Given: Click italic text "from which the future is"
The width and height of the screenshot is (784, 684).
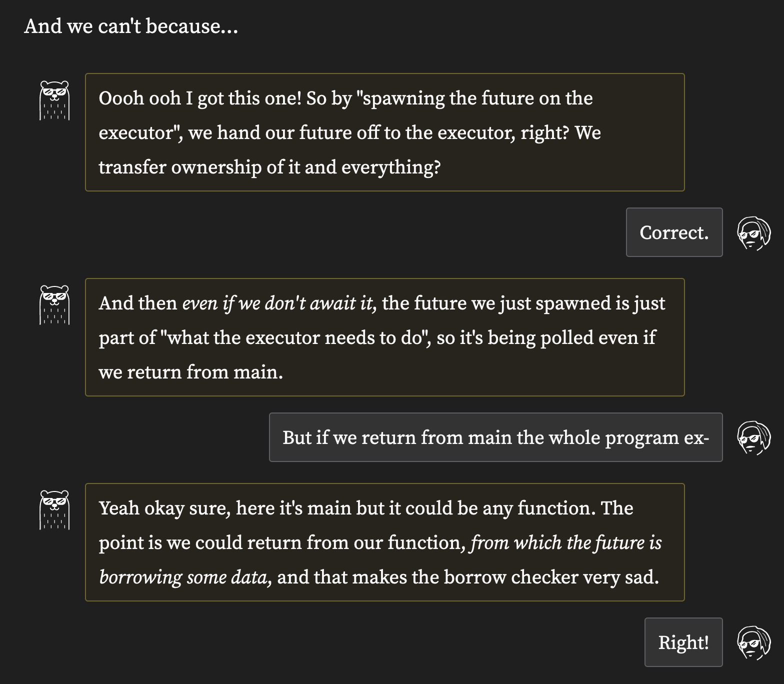Looking at the screenshot, I should point(566,543).
